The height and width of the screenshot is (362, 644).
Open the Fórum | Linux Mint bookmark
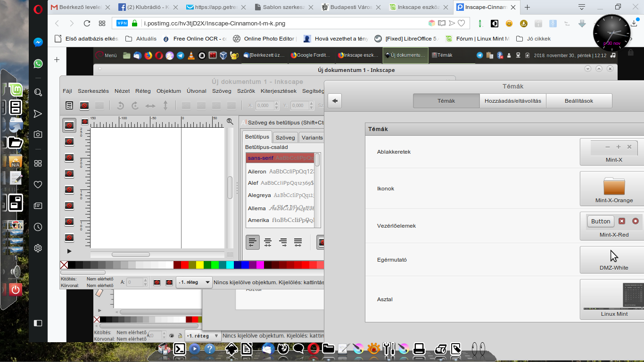478,39
